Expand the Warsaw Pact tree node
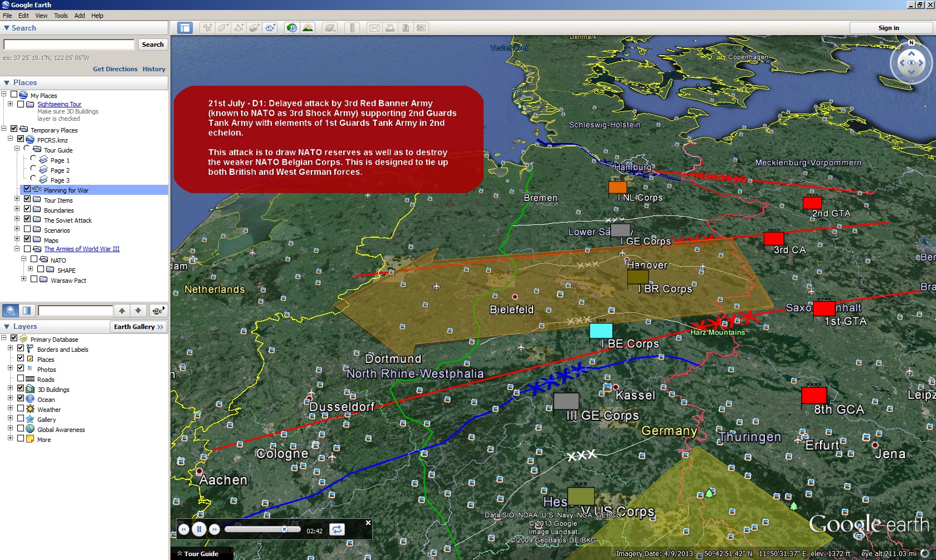Viewport: 936px width, 560px height. pos(23,279)
